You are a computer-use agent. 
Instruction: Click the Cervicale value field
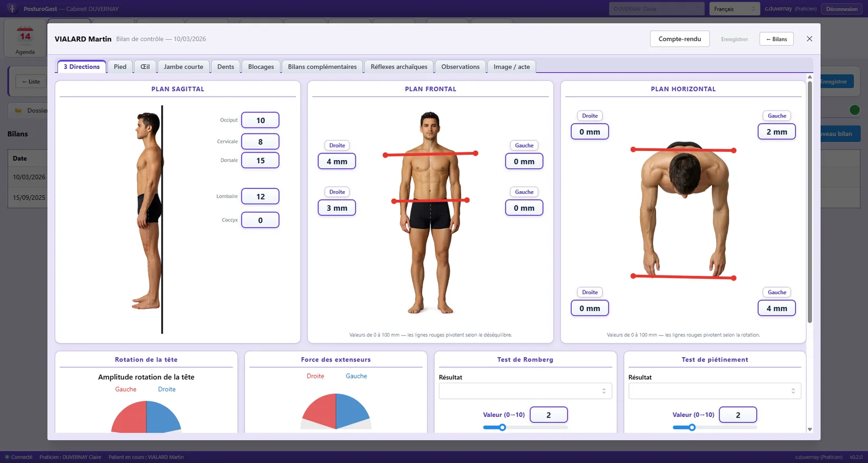(260, 142)
